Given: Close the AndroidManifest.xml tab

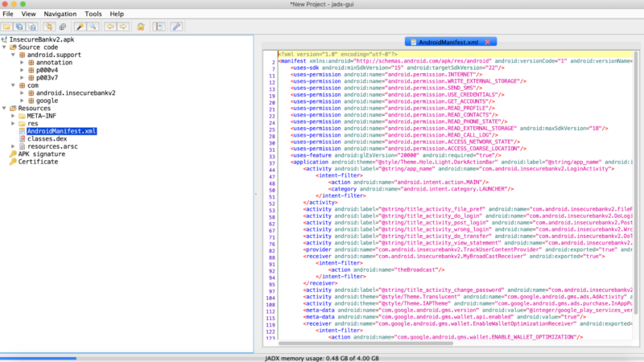Looking at the screenshot, I should tap(488, 43).
